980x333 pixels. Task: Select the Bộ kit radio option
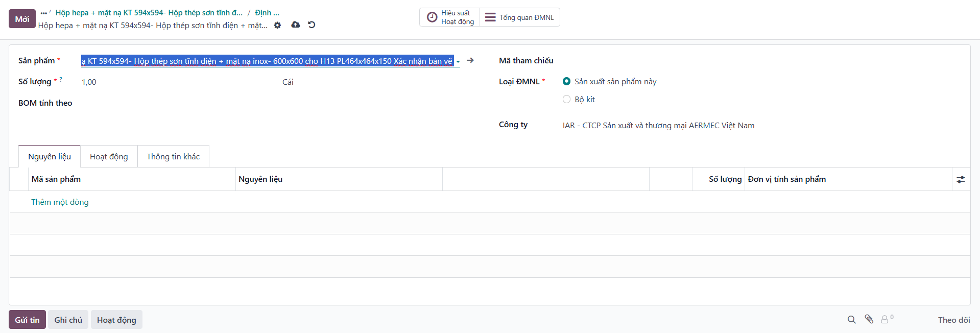coord(566,99)
